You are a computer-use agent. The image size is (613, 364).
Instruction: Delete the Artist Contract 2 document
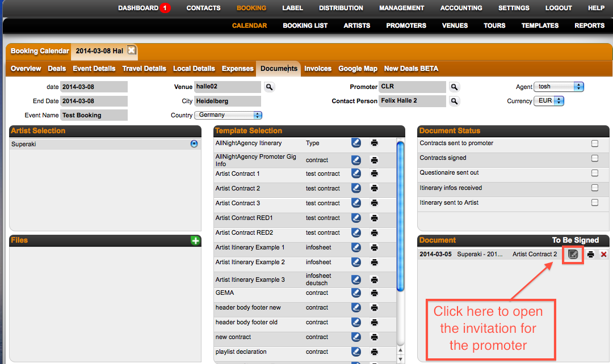[x=603, y=255]
